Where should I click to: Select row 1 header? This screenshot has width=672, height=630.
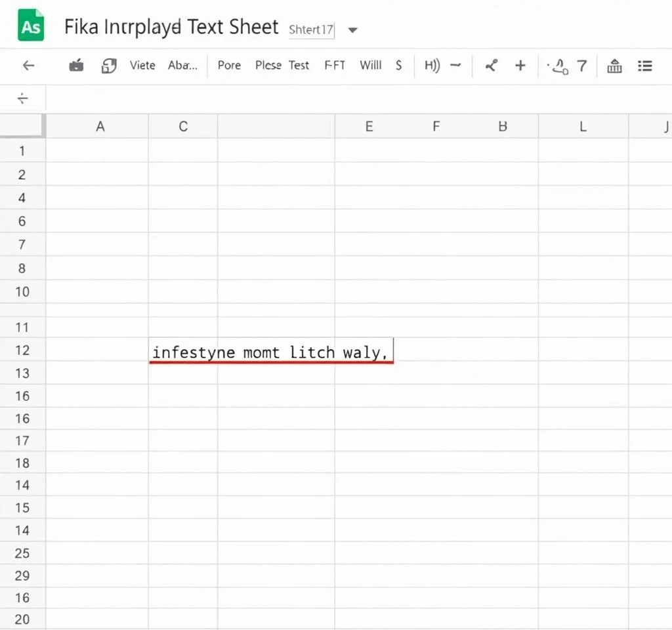tap(22, 151)
